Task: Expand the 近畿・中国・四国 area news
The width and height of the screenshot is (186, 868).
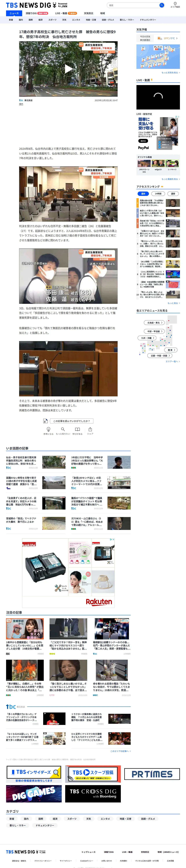Action: (x=160, y=355)
